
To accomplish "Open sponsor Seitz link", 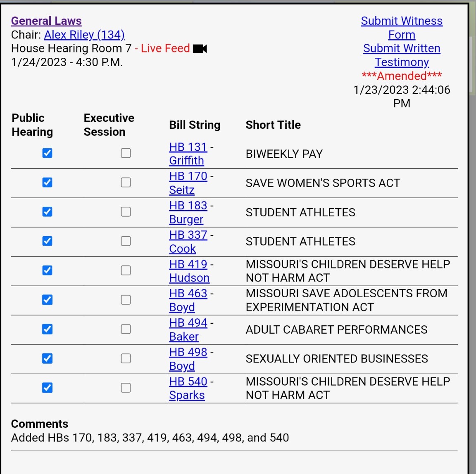I will 182,190.
